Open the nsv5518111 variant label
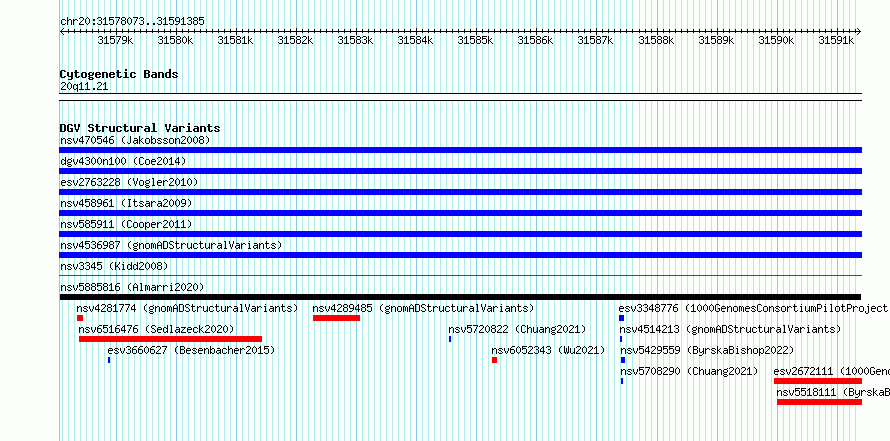This screenshot has width=890, height=441. click(x=833, y=392)
